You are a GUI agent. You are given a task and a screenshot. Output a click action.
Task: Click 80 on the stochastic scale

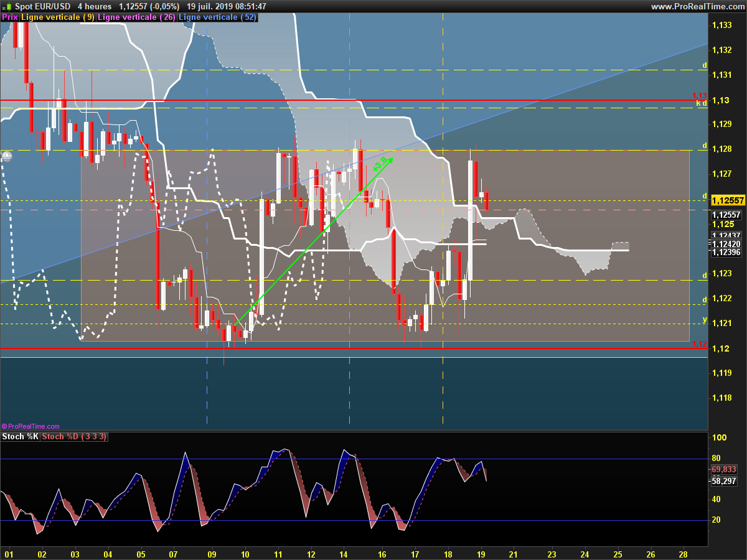716,459
